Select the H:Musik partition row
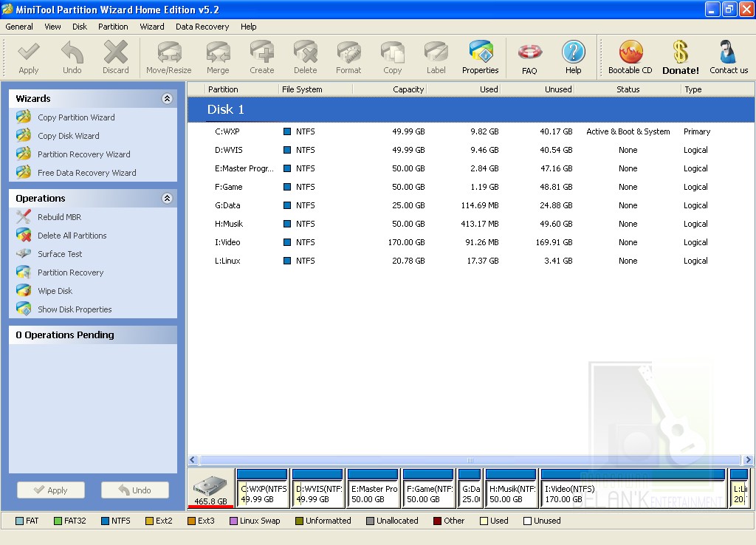Viewport: 756px width, 545px height. coord(471,224)
